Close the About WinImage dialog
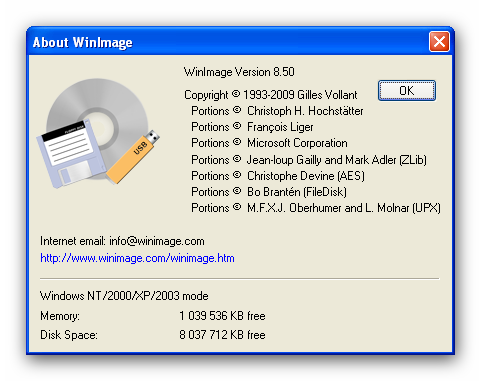Image resolution: width=481 pixels, height=381 pixels. 439,42
